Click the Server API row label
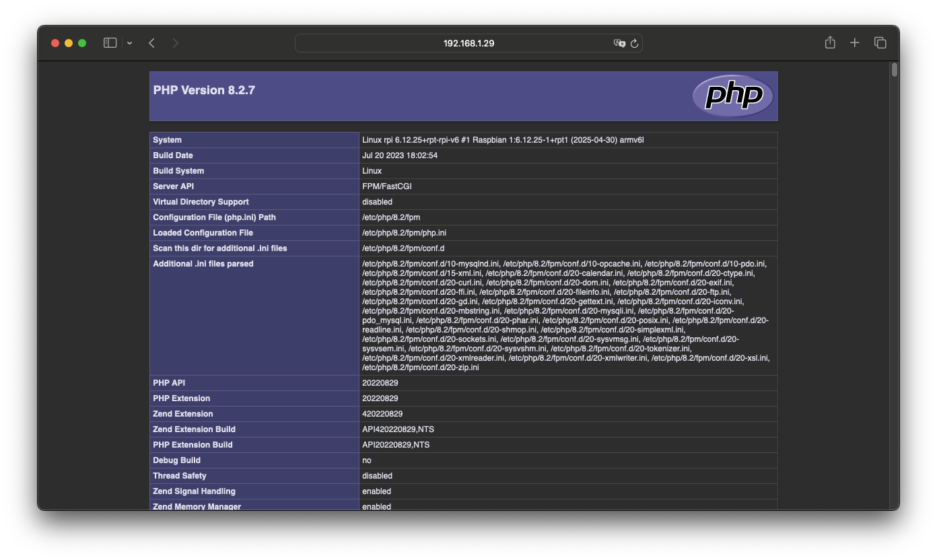 click(173, 186)
